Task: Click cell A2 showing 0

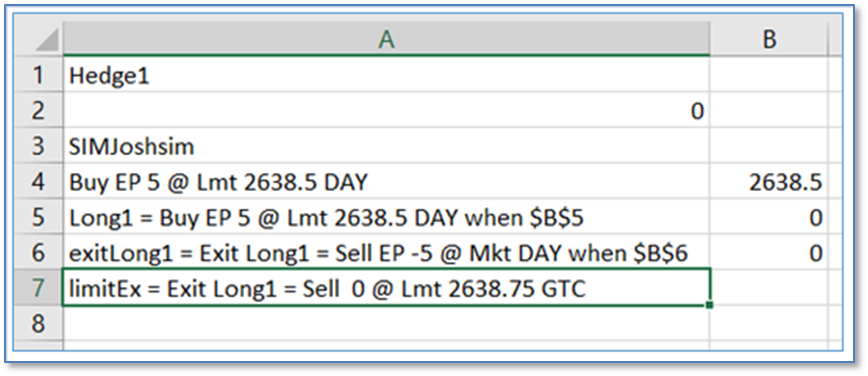Action: 386,111
